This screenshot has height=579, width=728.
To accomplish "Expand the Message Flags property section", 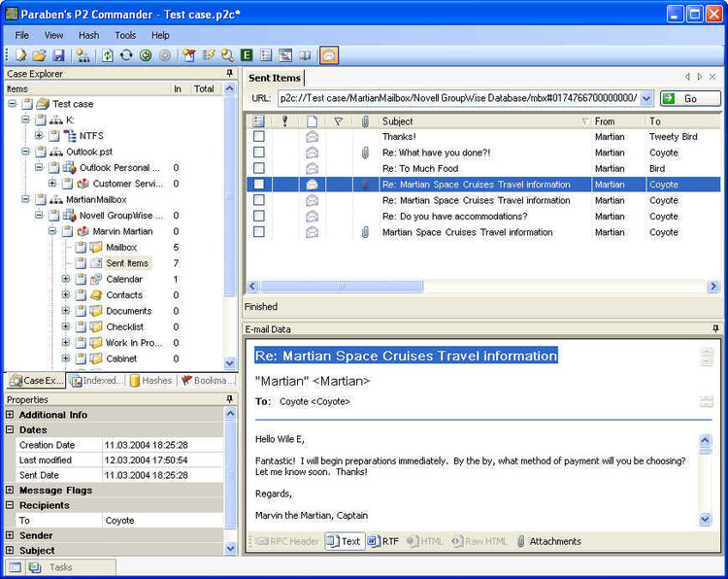I will click(x=10, y=490).
